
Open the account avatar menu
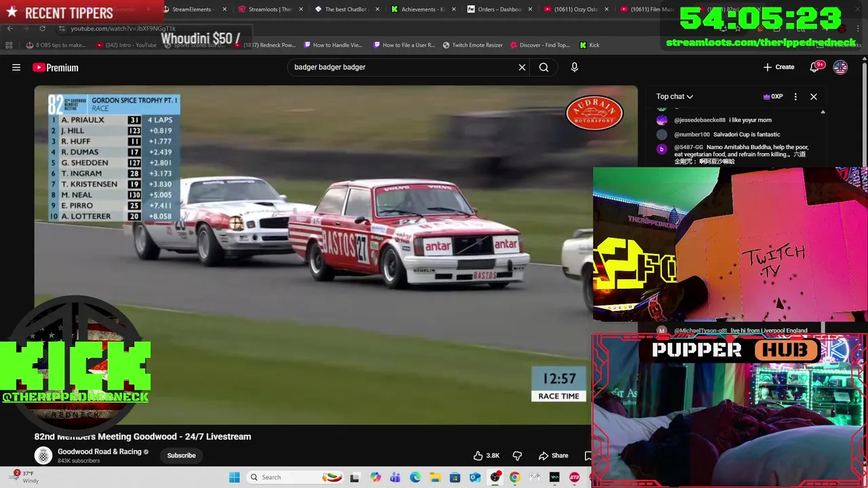840,67
